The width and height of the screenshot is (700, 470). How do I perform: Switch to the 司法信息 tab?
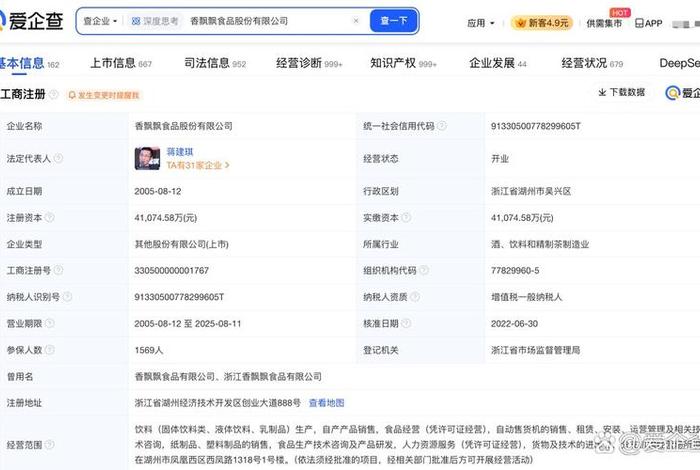(215, 63)
